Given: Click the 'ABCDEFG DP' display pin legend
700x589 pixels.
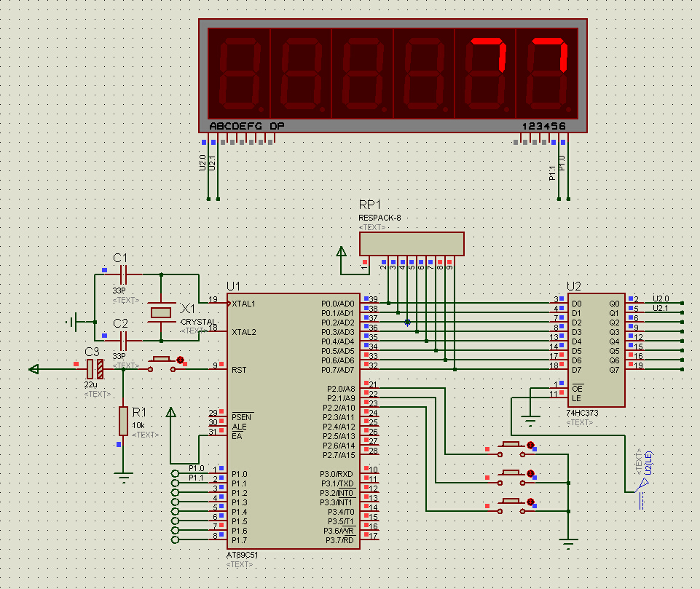Looking at the screenshot, I should tap(246, 126).
